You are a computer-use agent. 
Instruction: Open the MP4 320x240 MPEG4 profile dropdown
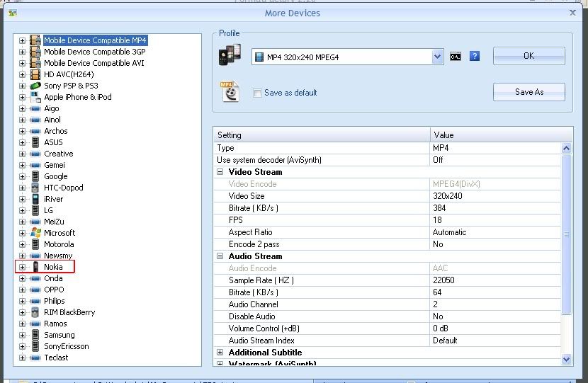click(x=437, y=57)
